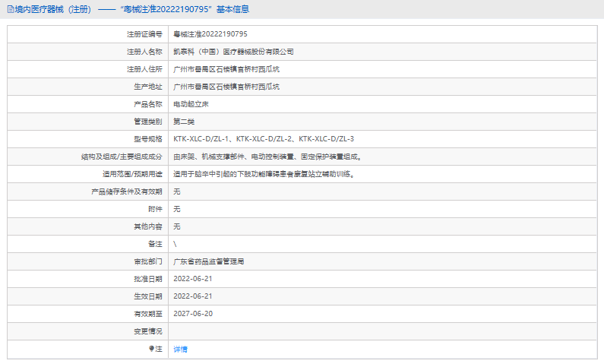The height and width of the screenshot is (364, 604).
Task: Select the 生效日期 label
Action: tap(148, 296)
